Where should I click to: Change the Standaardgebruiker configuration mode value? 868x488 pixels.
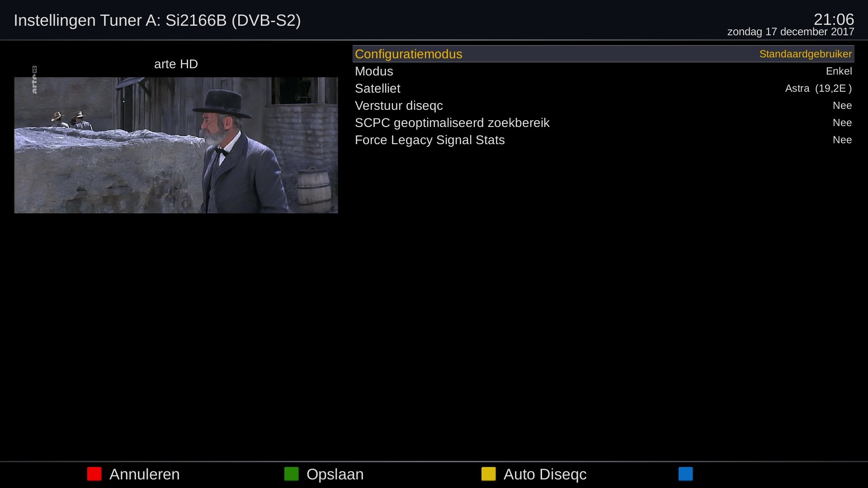[805, 54]
